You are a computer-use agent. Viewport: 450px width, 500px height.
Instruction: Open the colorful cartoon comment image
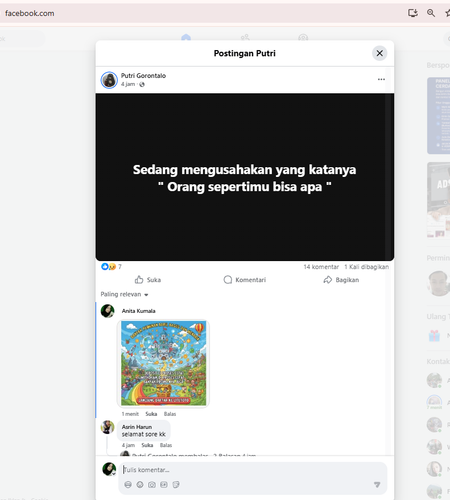[163, 363]
